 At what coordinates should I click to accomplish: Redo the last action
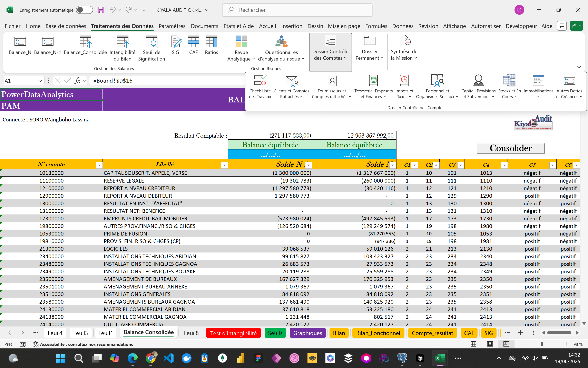(x=129, y=10)
